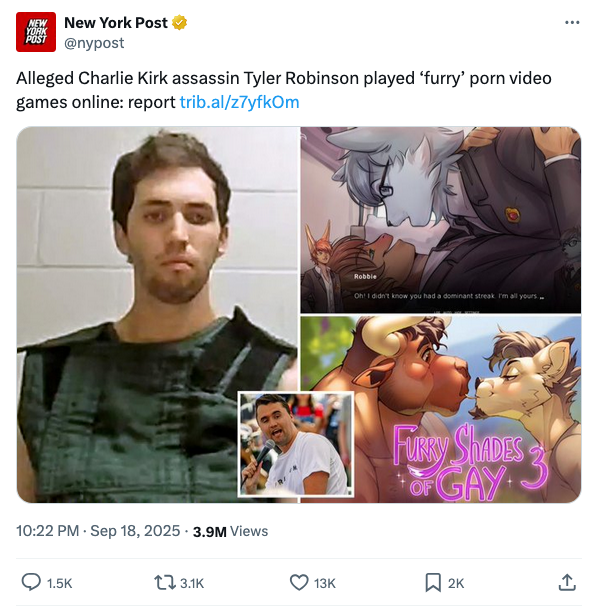Open the top-right game screenshot with Robbie dialogue
Viewport: 598px width, 606px height.
441,220
